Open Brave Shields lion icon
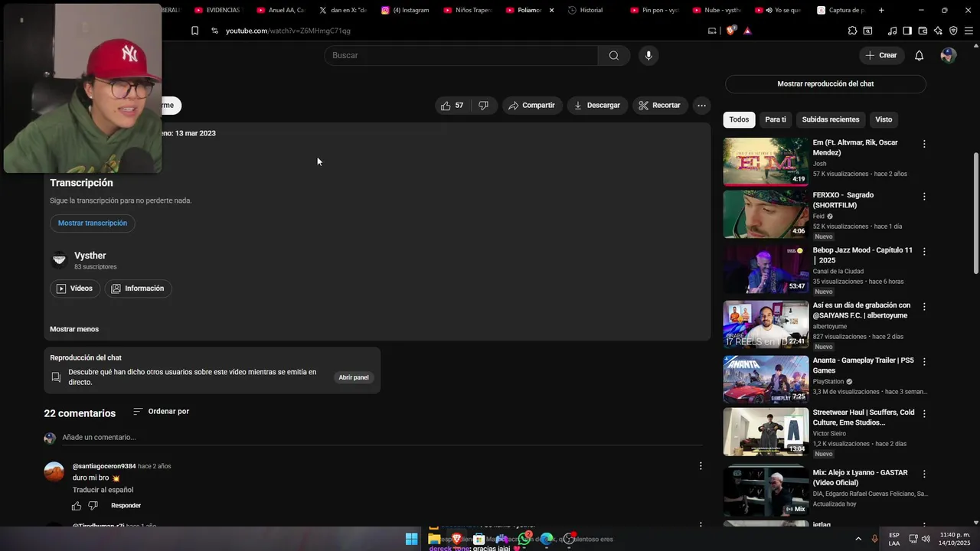 pyautogui.click(x=730, y=31)
